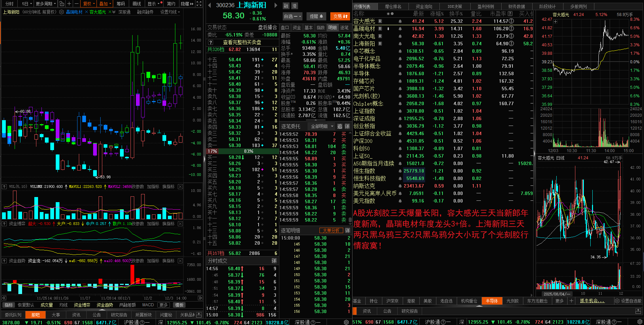
Task: Click 设置自选股 button
Action: (628, 301)
